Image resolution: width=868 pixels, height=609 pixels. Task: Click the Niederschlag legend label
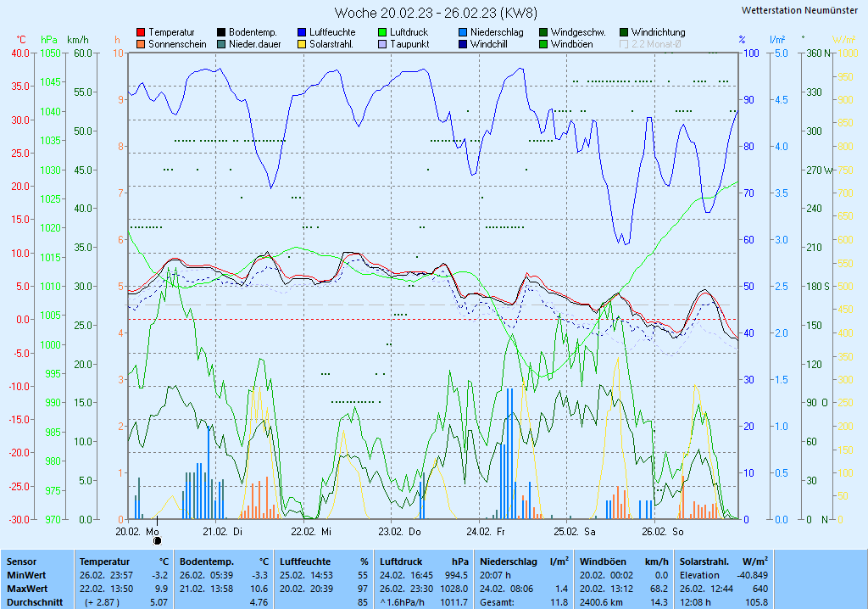pyautogui.click(x=497, y=33)
